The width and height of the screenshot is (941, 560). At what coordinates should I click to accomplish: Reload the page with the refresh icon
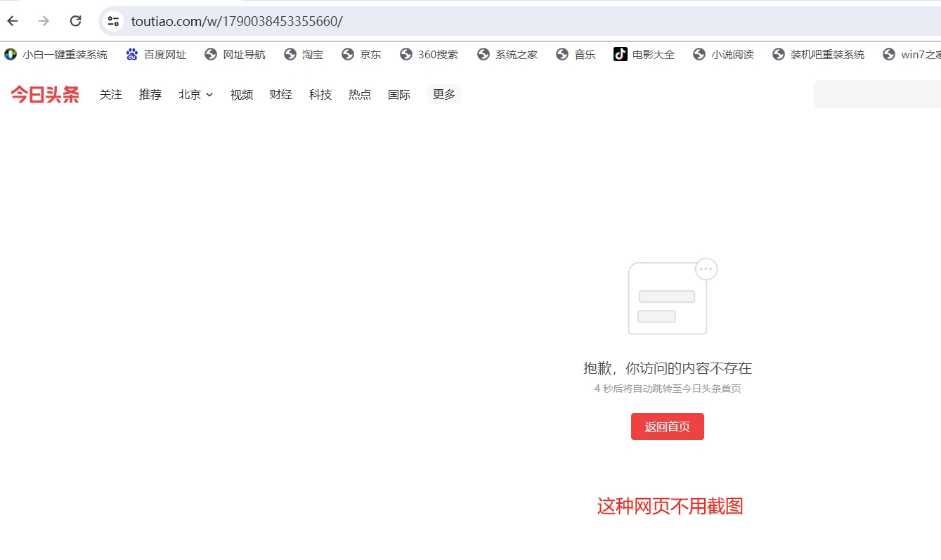(x=76, y=21)
